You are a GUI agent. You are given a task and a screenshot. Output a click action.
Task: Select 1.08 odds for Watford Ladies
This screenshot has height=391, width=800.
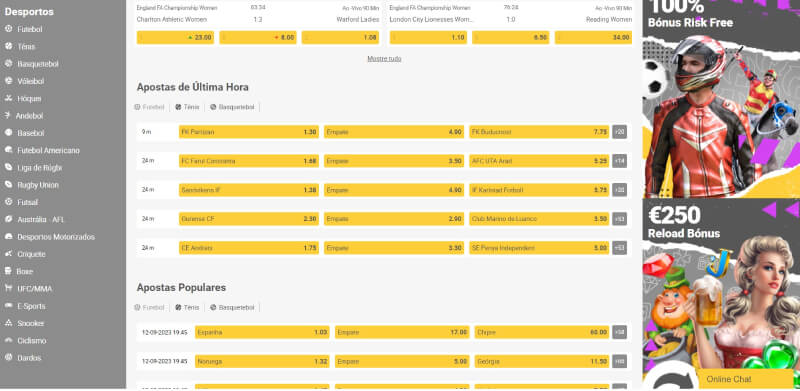[x=340, y=38]
